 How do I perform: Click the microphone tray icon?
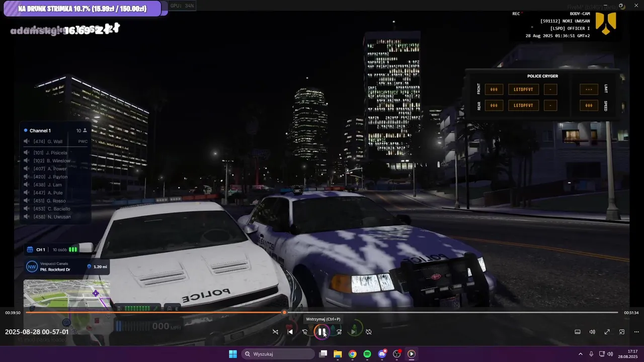591,354
